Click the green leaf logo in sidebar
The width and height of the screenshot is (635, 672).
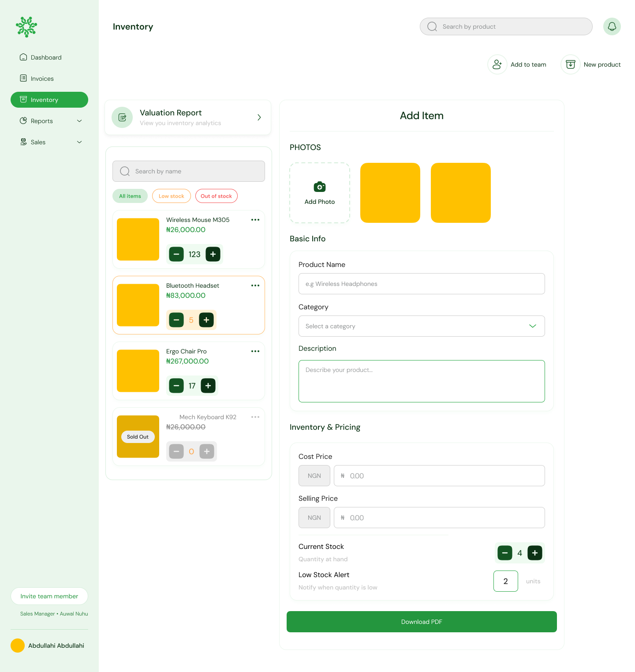(26, 27)
